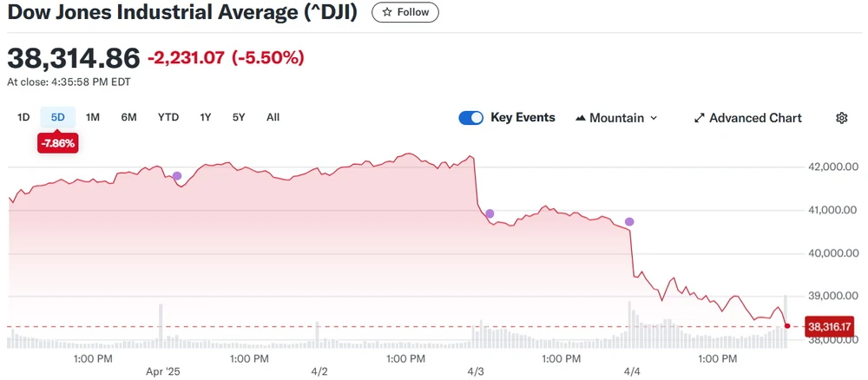Click the key event marker near 4/4
Screen dimensions: 868x380
629,222
